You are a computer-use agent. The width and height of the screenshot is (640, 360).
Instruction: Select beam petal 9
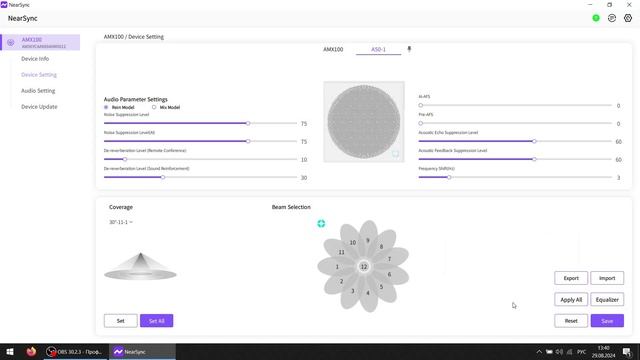[x=368, y=240]
